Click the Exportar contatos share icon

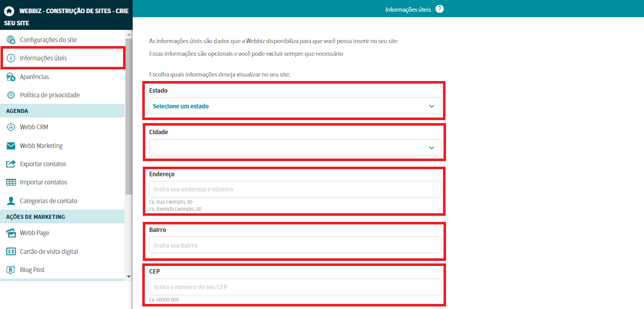coord(11,164)
